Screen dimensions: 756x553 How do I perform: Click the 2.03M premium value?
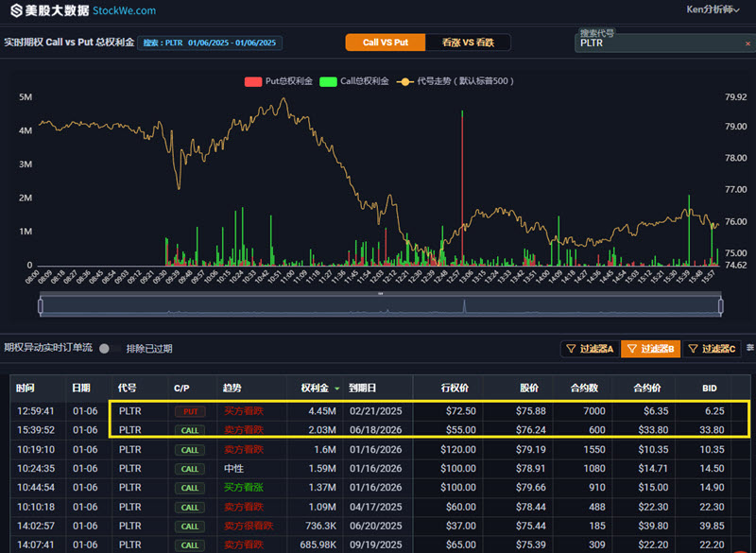[x=322, y=430]
